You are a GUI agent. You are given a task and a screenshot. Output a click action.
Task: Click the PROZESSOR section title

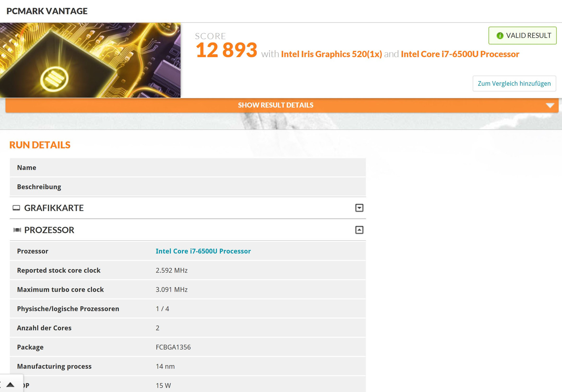pyautogui.click(x=49, y=230)
